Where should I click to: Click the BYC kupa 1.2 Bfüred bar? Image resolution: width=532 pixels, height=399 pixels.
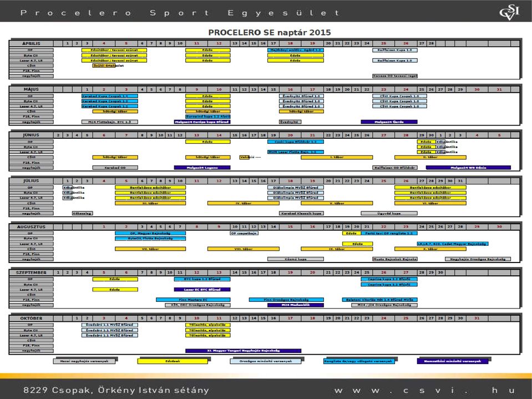point(202,279)
